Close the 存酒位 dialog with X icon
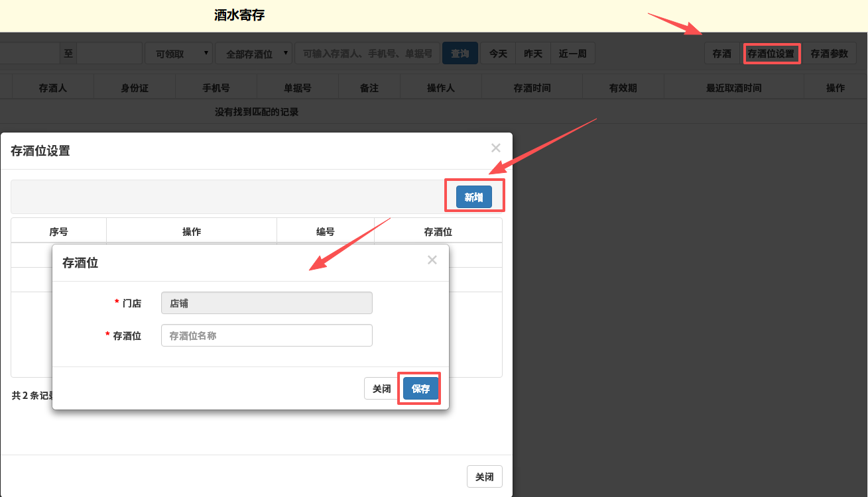This screenshot has width=868, height=497. click(x=432, y=260)
